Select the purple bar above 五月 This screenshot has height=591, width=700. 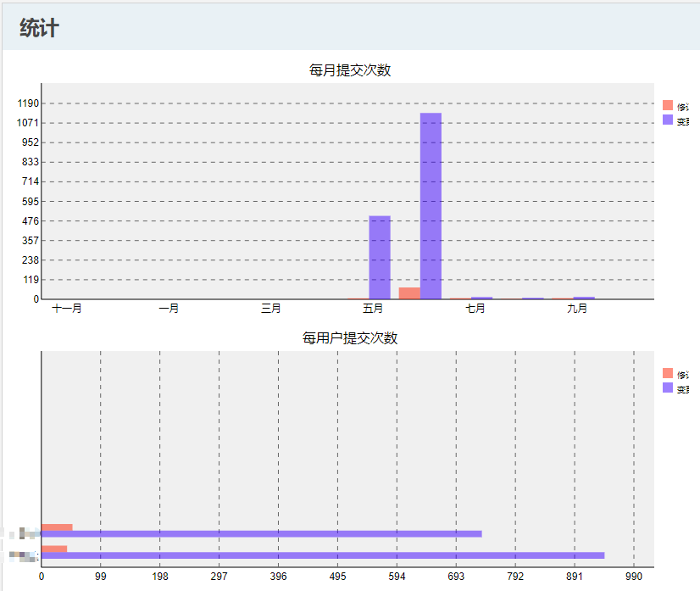(380, 257)
